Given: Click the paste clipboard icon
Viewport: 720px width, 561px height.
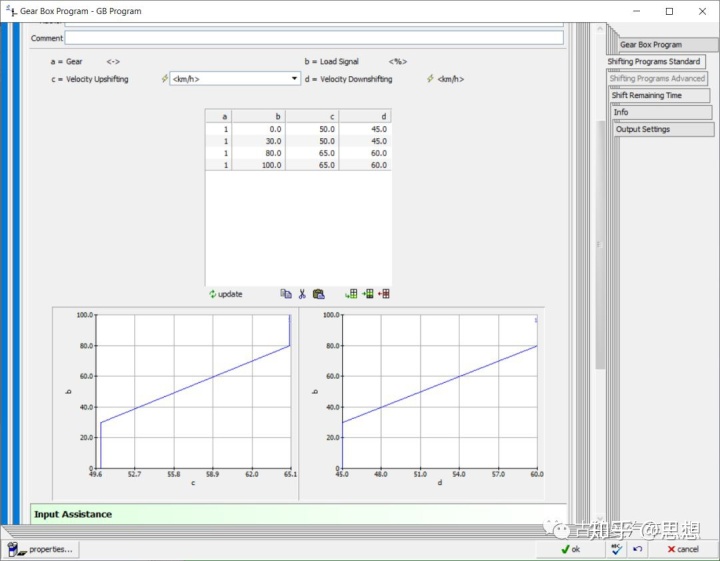Looking at the screenshot, I should tap(318, 294).
